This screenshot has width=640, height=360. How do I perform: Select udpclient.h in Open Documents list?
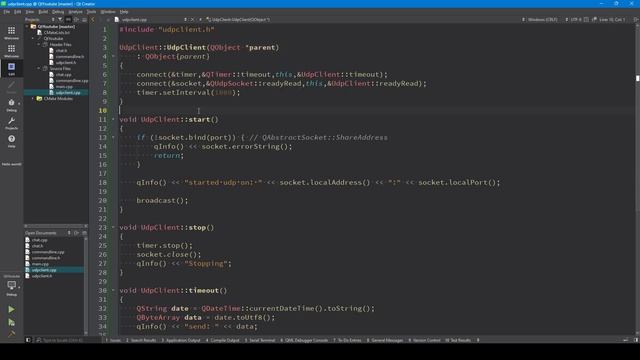tap(42, 276)
